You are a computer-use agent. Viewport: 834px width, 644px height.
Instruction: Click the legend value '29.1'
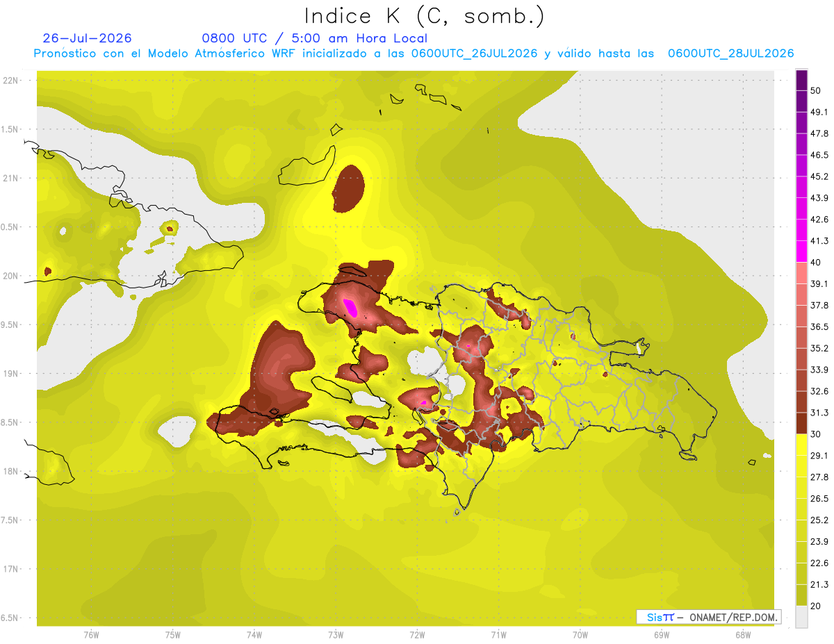click(819, 456)
